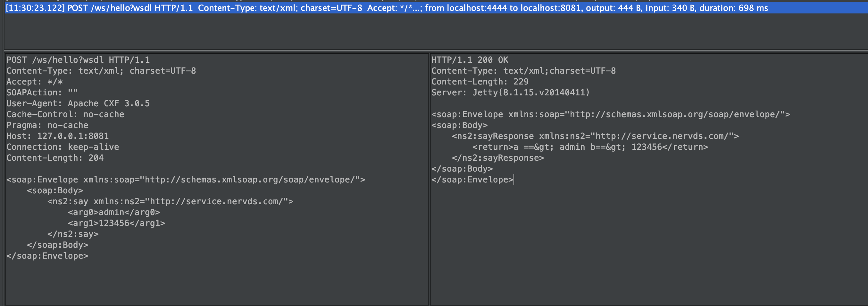Click the Connection: keep-alive header line
Image resolution: width=868 pixels, height=306 pixels.
[x=63, y=147]
